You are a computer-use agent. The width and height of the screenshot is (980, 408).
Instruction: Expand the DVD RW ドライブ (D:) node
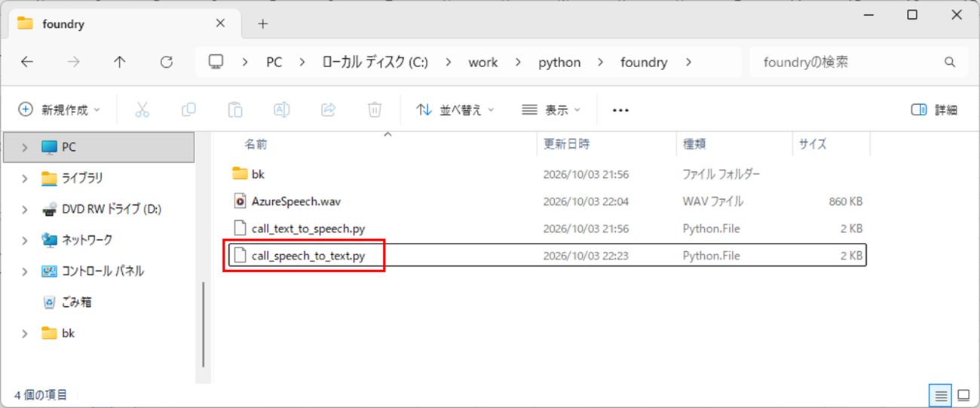(x=25, y=210)
